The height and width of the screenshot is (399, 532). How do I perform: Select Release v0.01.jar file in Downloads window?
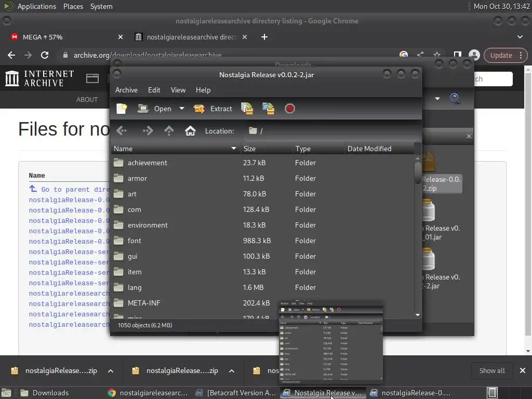coord(442,220)
